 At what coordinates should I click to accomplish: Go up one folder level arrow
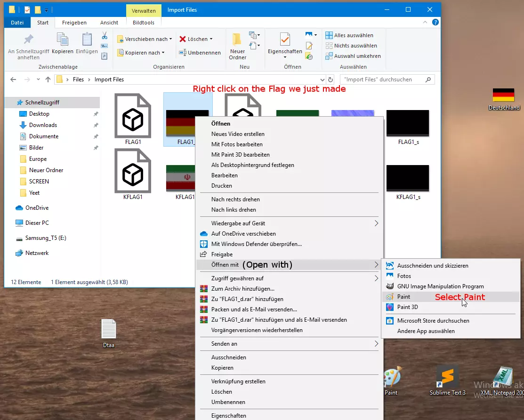[x=48, y=79]
